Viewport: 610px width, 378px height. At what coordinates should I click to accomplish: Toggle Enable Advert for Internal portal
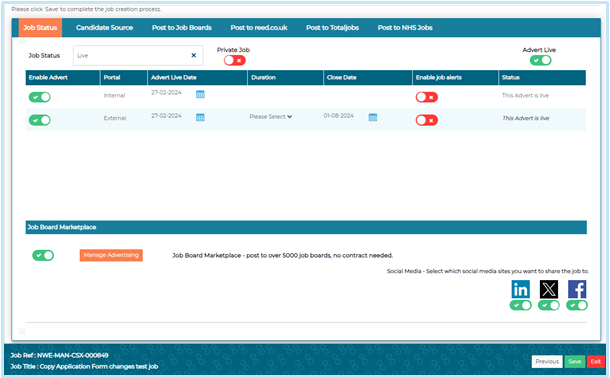coord(40,97)
